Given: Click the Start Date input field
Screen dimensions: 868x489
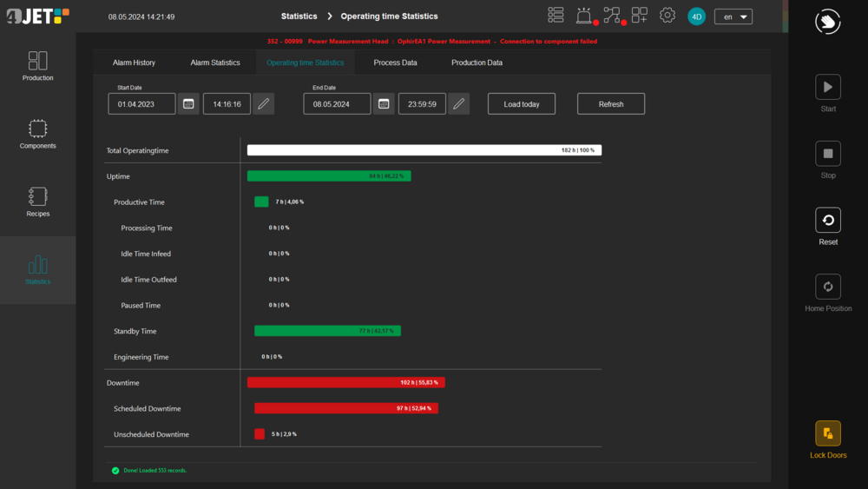Looking at the screenshot, I should pyautogui.click(x=141, y=104).
